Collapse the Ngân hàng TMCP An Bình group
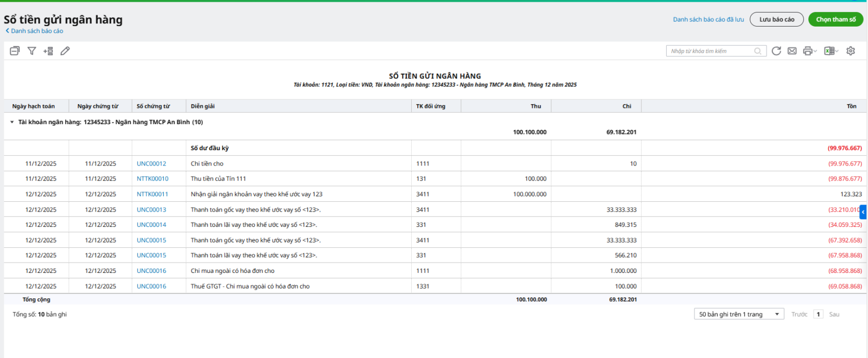Viewport: 868px width, 358px height. 12,122
